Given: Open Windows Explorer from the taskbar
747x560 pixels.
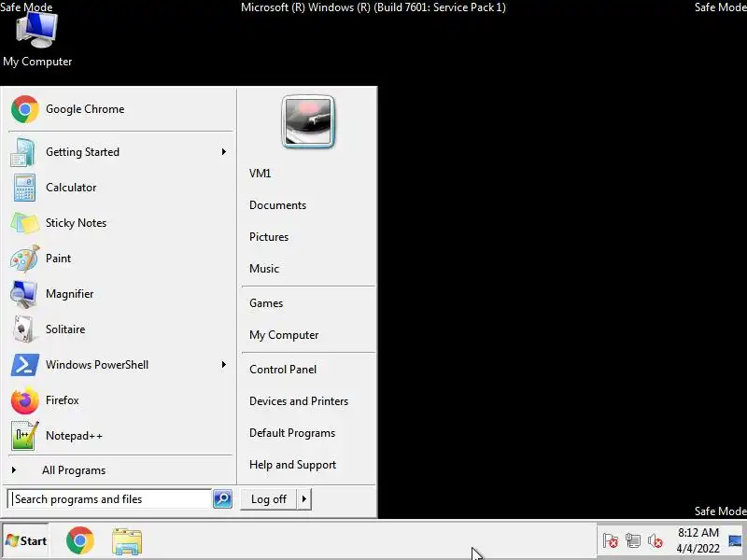Looking at the screenshot, I should 127,541.
